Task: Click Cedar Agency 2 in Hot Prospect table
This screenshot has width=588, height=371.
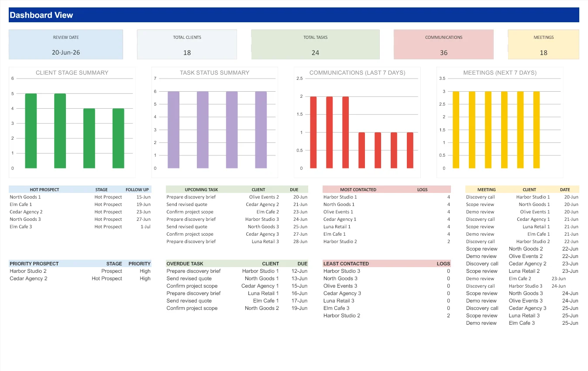Action: click(26, 212)
